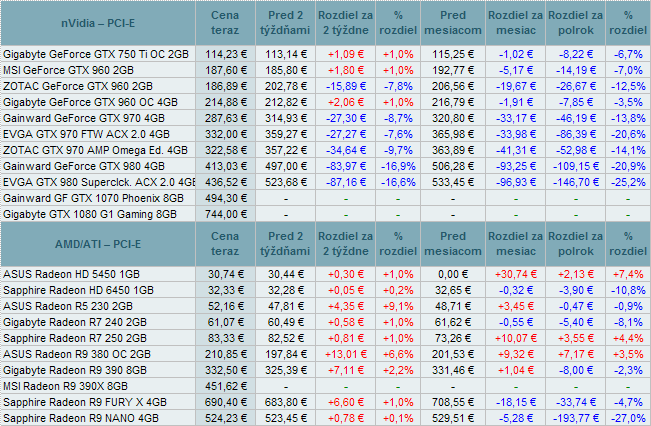Click ZOTAC GTX 970 AMP Omega Ed. 4GB
Screen dimensions: 651x426
pyautogui.click(x=95, y=150)
